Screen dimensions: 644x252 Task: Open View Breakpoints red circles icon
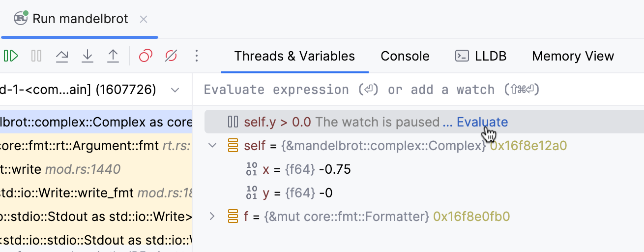pos(146,56)
